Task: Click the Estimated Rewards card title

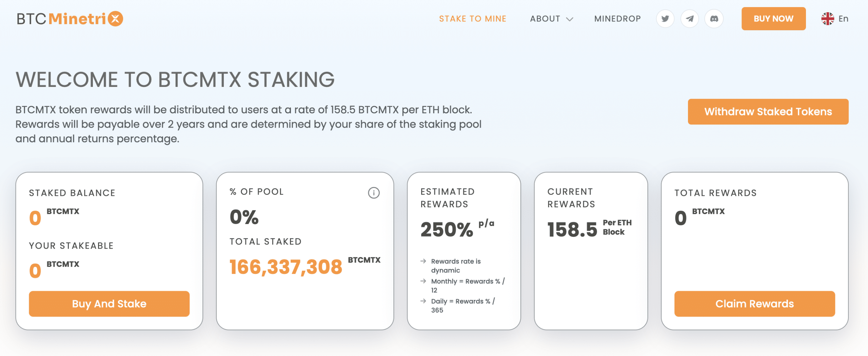Action: (x=448, y=198)
